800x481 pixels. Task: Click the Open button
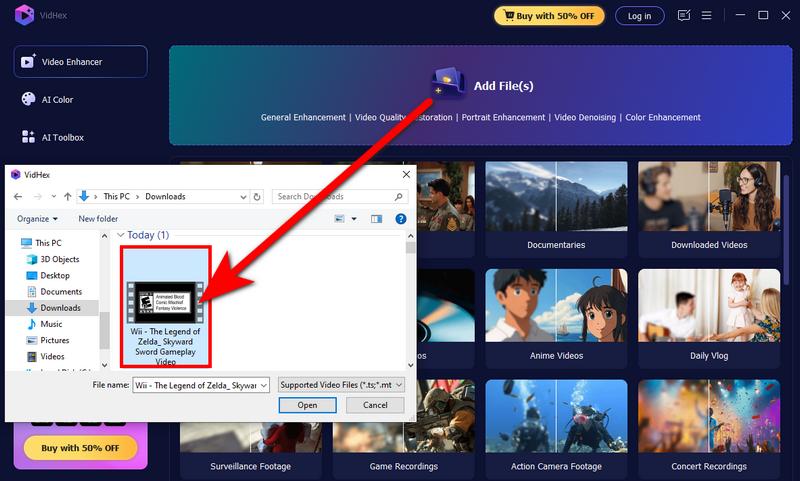[307, 405]
